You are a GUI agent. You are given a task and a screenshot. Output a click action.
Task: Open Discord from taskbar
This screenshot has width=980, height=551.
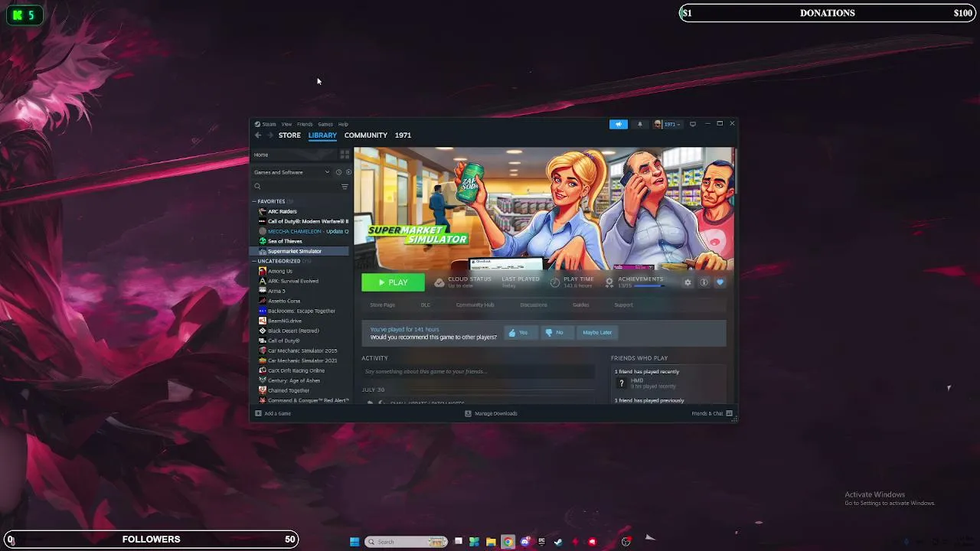click(525, 542)
